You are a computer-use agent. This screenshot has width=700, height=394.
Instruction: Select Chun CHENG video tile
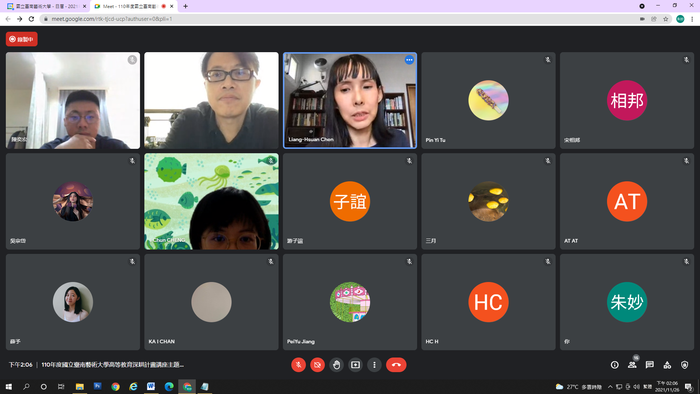coord(212,201)
